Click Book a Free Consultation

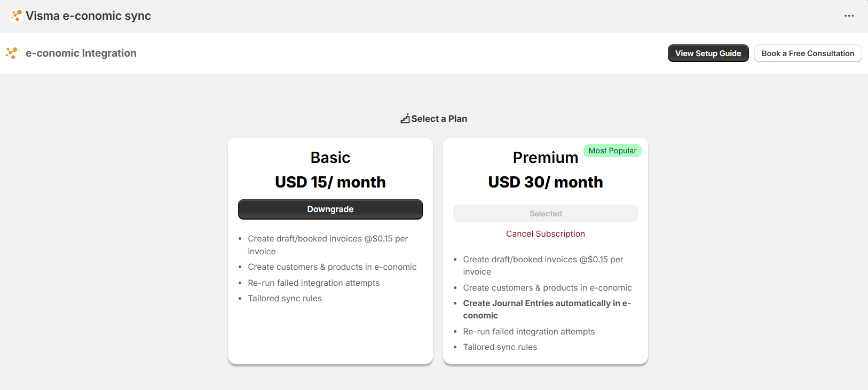coord(808,53)
